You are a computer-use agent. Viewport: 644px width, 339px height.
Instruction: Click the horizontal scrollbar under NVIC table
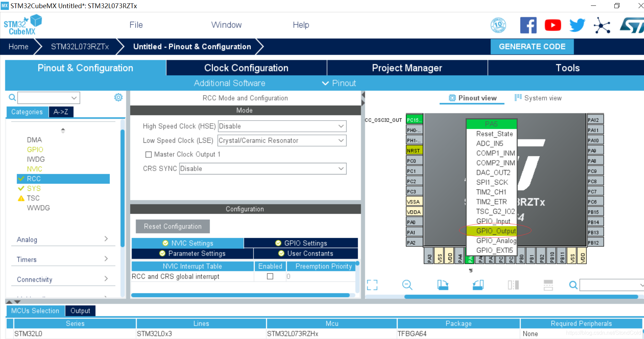[240, 295]
